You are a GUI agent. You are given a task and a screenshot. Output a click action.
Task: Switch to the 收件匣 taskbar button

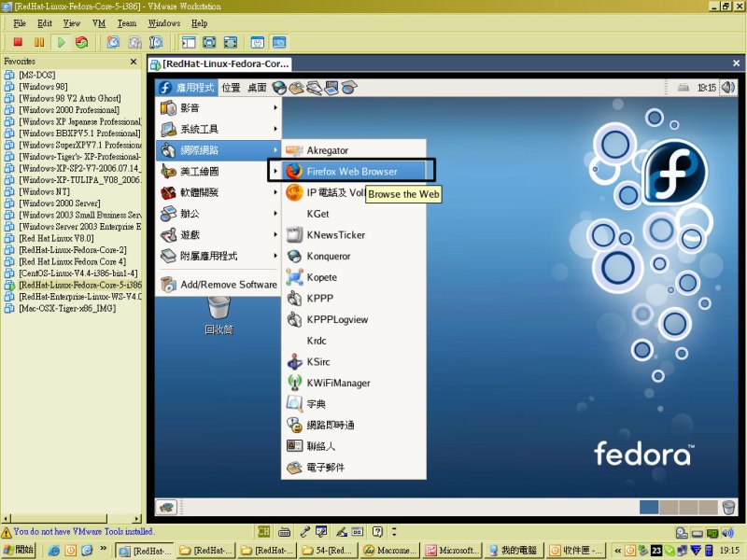pos(577,551)
